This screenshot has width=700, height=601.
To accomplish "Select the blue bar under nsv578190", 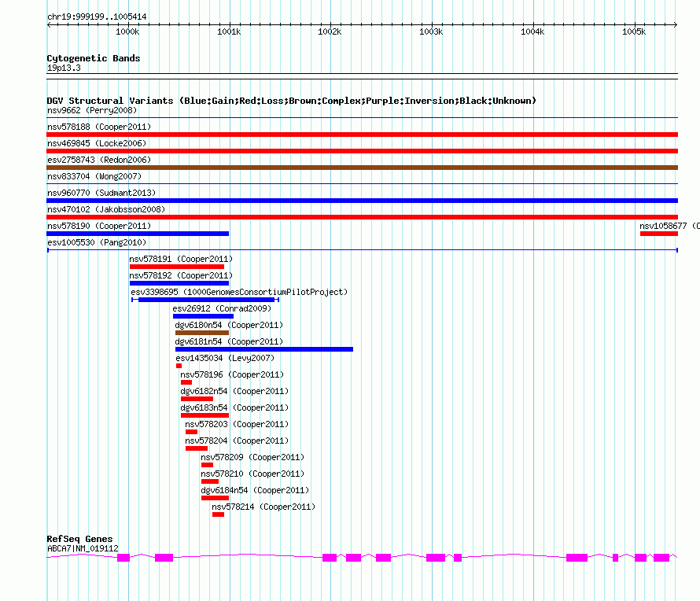I will coord(138,234).
